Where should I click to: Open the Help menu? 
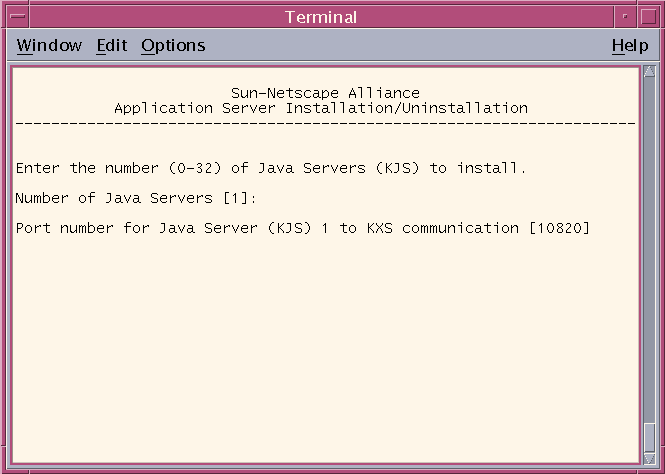630,45
